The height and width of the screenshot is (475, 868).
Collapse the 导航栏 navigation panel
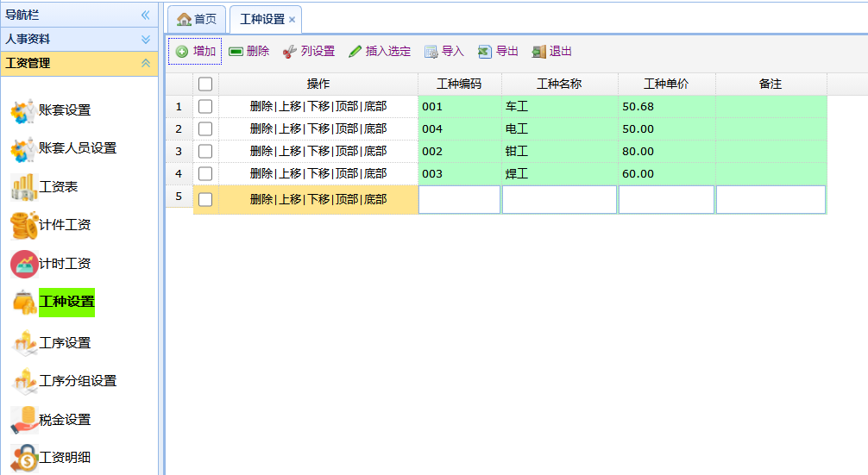coord(146,15)
